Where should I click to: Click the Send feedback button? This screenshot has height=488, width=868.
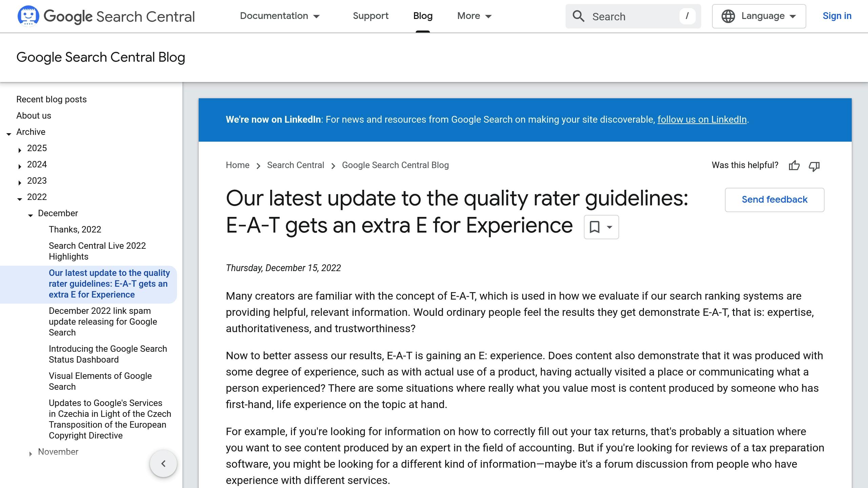click(774, 200)
